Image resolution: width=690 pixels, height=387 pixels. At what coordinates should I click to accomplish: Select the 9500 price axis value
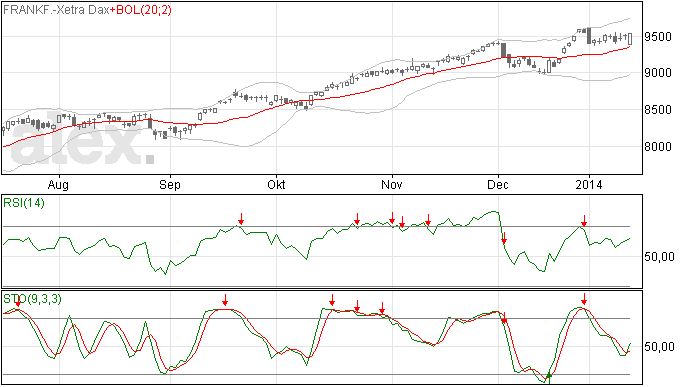pos(658,37)
